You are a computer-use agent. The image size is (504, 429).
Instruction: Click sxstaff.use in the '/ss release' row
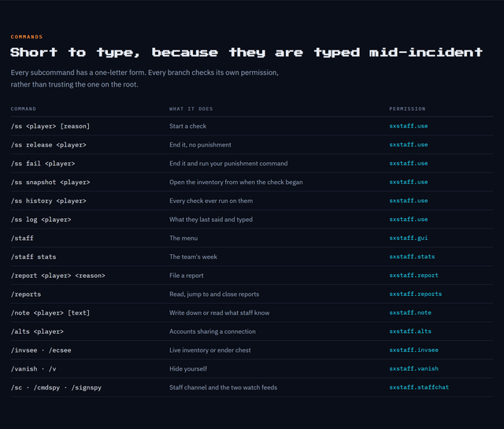tap(409, 145)
